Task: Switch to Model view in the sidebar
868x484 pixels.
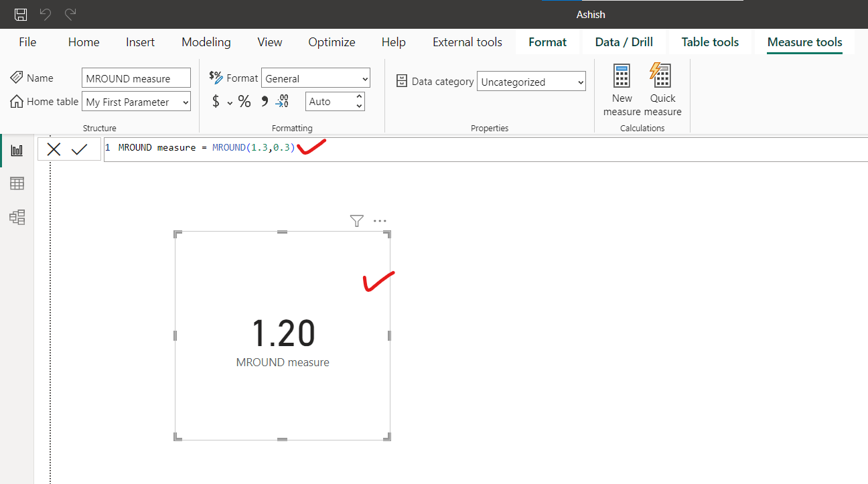Action: pyautogui.click(x=17, y=217)
